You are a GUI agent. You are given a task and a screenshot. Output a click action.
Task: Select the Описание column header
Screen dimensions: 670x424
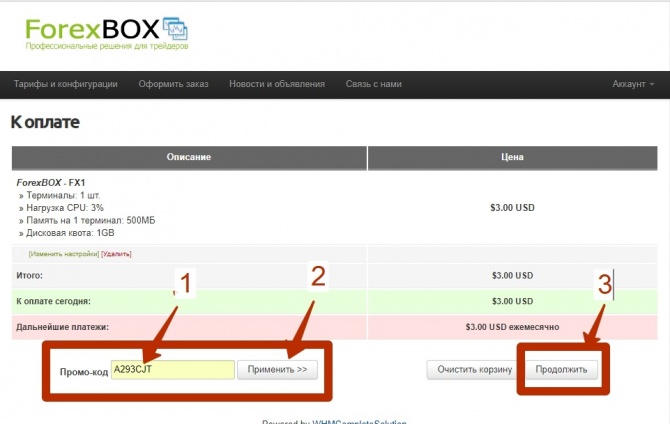pos(189,157)
